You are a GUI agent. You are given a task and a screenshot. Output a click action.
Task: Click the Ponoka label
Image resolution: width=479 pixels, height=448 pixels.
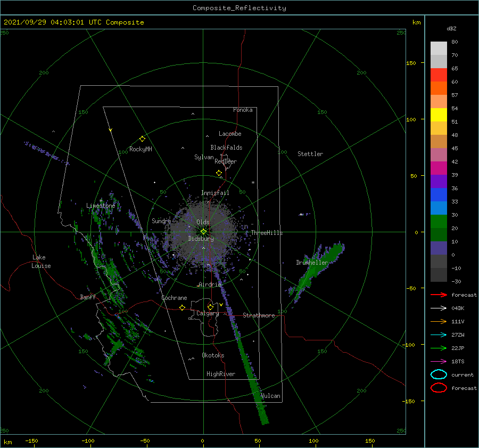coord(243,110)
